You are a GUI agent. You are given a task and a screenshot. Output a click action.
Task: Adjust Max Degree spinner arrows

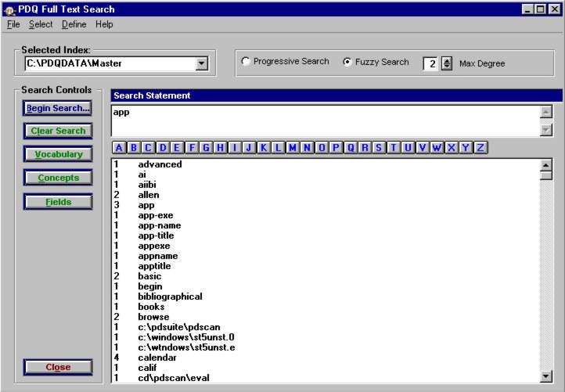coord(447,63)
